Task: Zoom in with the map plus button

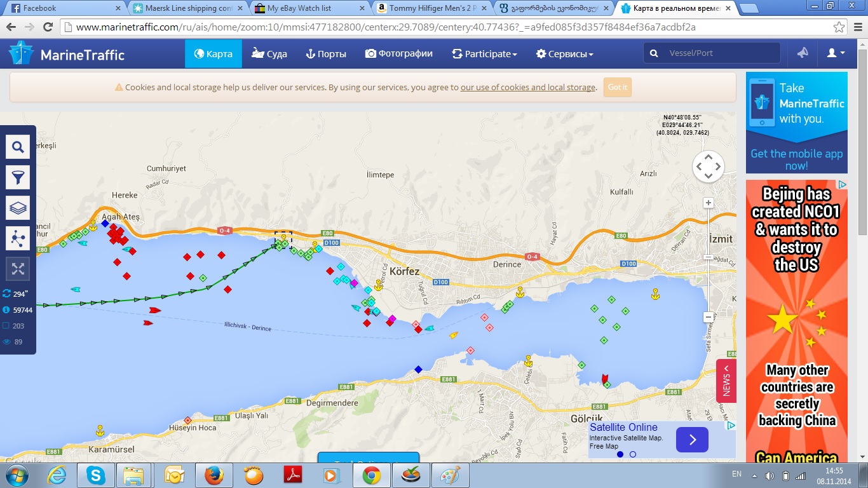Action: [709, 203]
